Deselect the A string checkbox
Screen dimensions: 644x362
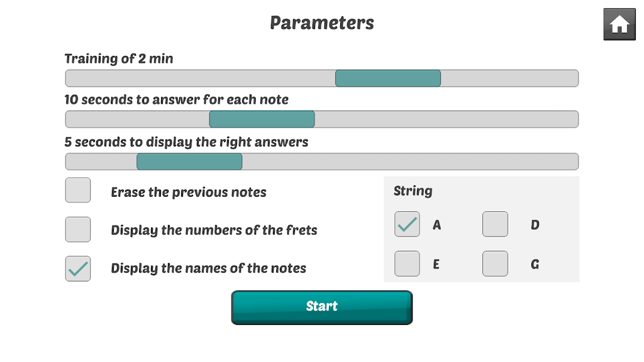point(407,224)
